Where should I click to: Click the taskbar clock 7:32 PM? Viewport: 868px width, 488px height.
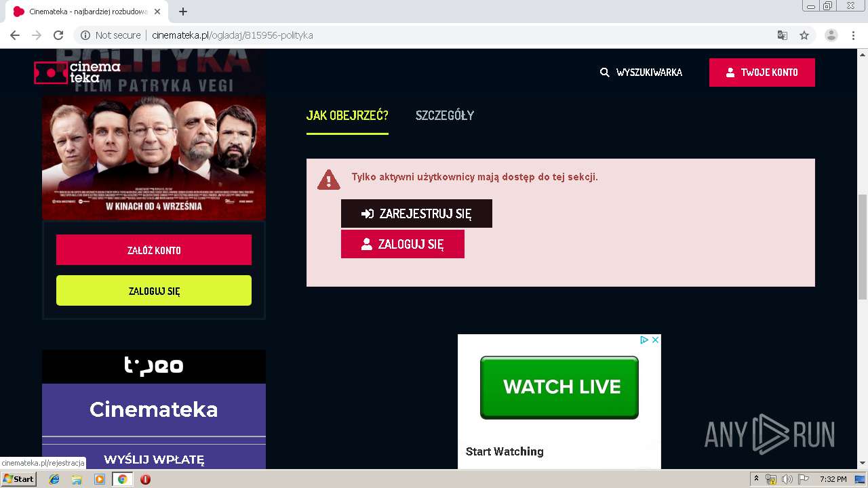(833, 479)
